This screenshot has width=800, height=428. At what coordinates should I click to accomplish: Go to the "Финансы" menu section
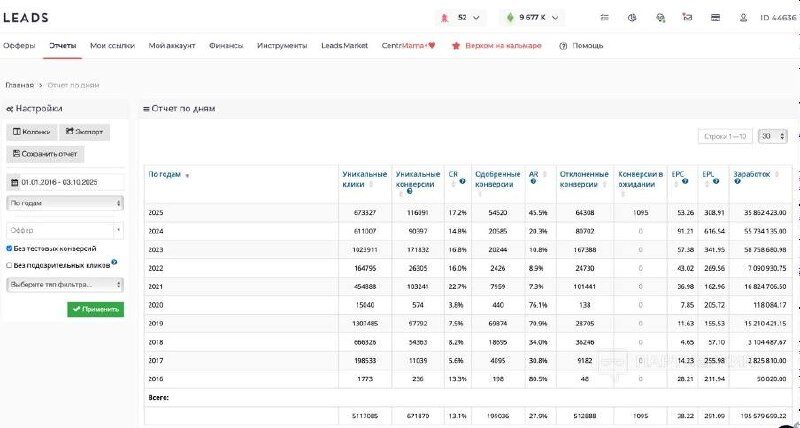pos(226,45)
